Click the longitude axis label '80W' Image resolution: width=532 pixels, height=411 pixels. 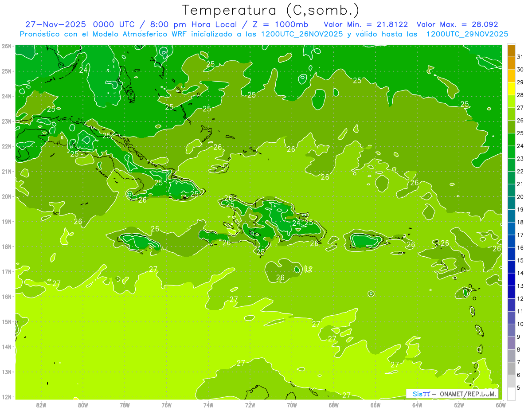coord(83,405)
